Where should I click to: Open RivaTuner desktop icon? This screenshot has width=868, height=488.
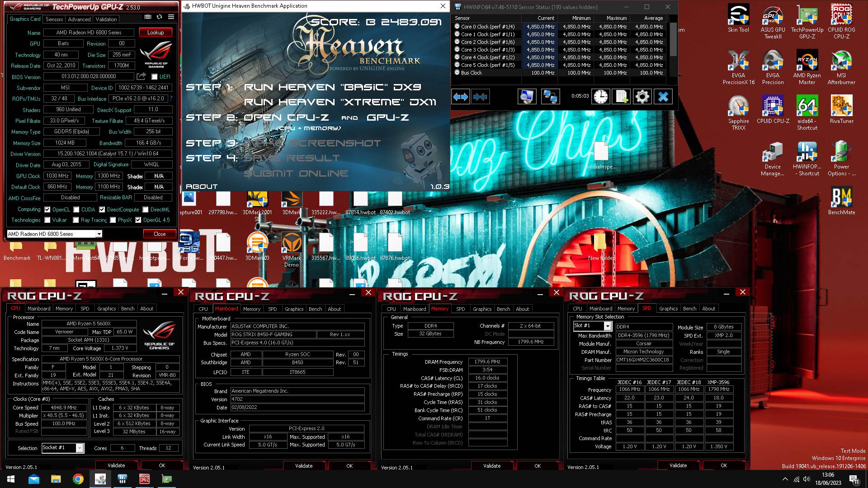pos(841,109)
